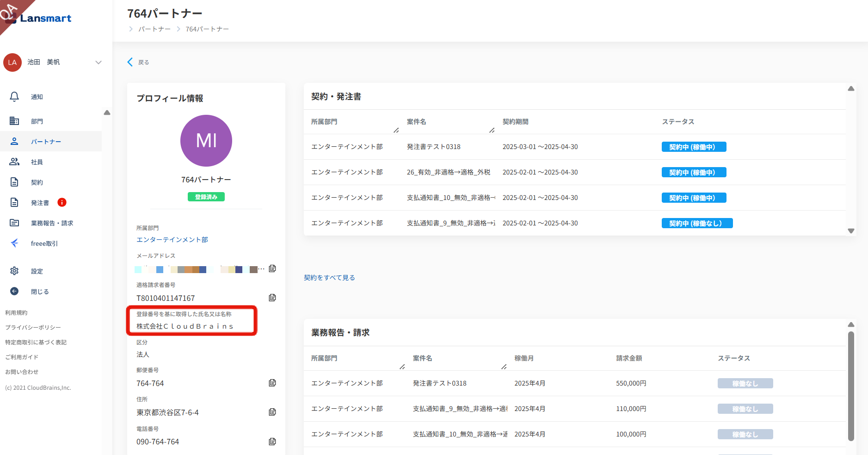
Task: Expand the user menu for 池田 美帆
Action: point(98,62)
